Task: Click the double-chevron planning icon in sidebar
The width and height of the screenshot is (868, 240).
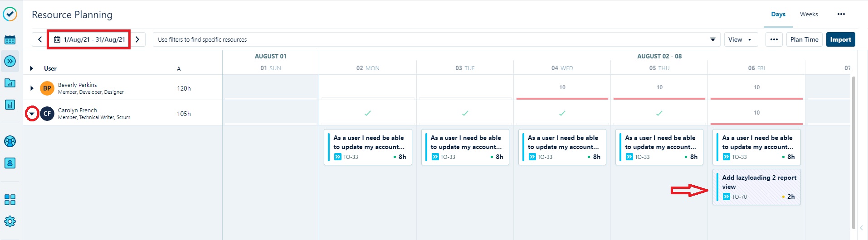Action: coord(10,61)
